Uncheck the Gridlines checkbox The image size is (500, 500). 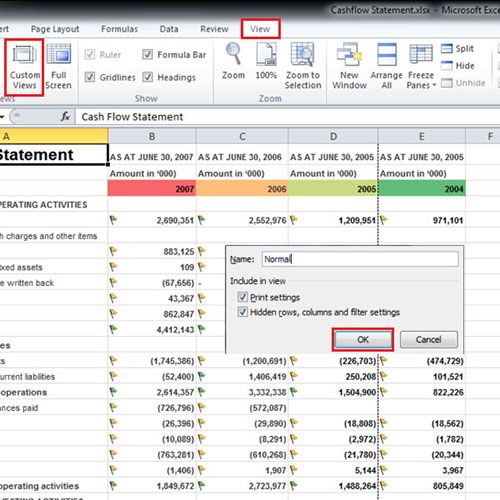coord(90,77)
